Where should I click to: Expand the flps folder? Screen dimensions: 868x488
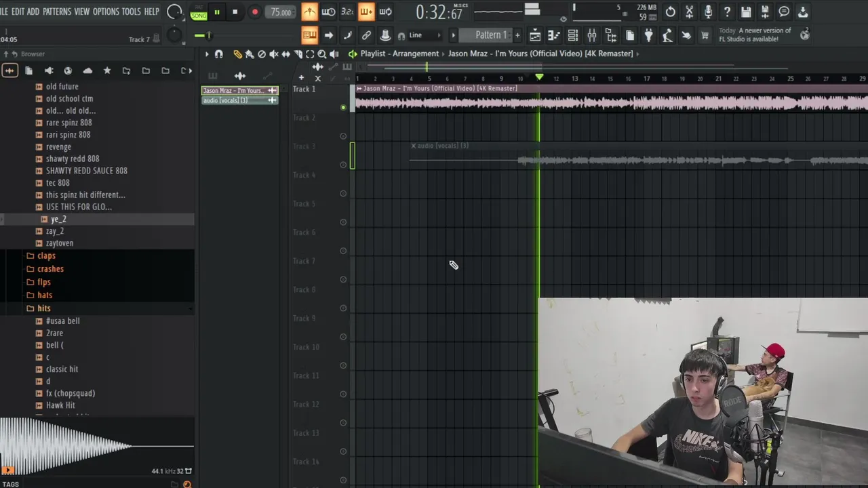(44, 282)
